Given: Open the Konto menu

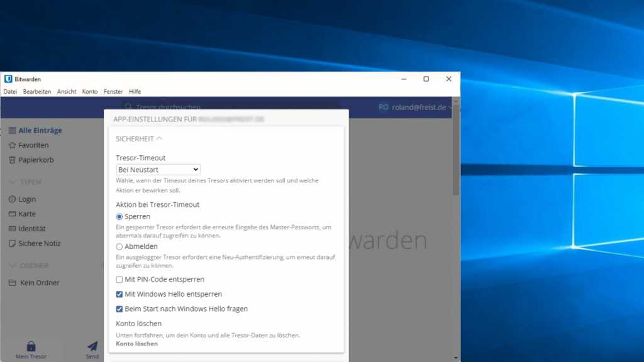Looking at the screenshot, I should 89,92.
